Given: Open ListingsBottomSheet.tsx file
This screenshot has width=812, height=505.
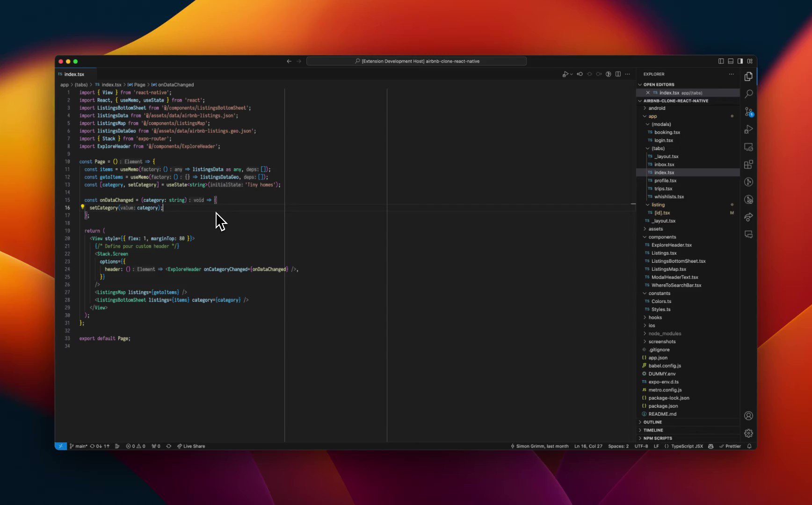Looking at the screenshot, I should click(688, 261).
